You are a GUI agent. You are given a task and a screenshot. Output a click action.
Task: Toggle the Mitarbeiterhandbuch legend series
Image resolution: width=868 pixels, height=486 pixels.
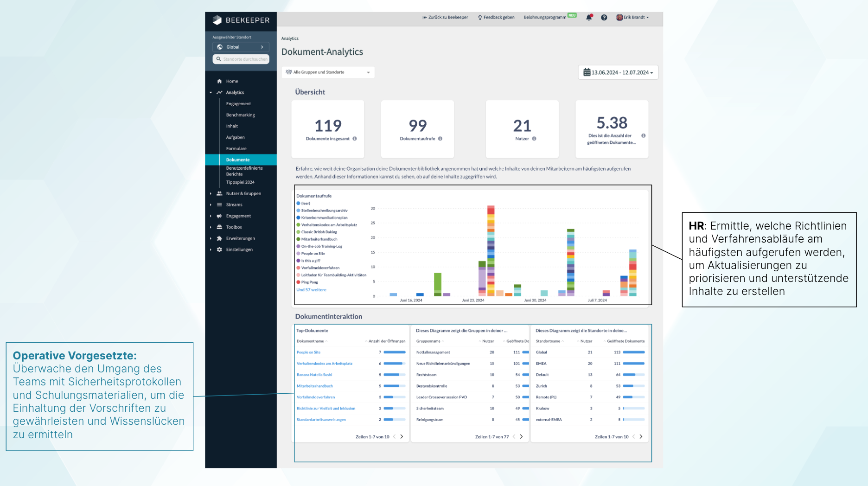pos(319,239)
